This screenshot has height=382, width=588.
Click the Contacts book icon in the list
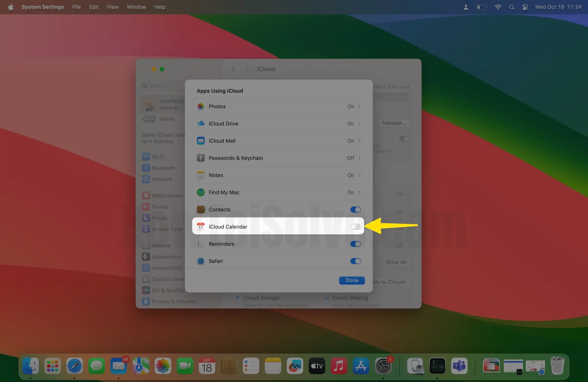click(x=201, y=209)
